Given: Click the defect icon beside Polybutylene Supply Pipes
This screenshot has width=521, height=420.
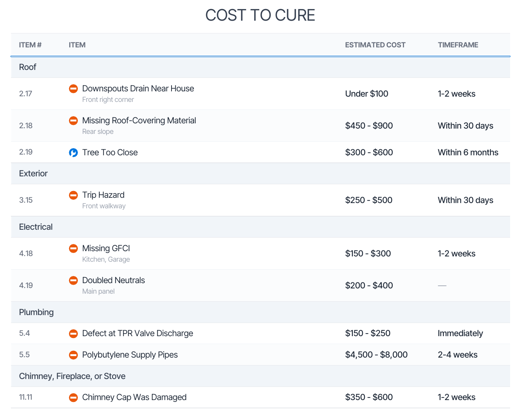Looking at the screenshot, I should pos(73,355).
